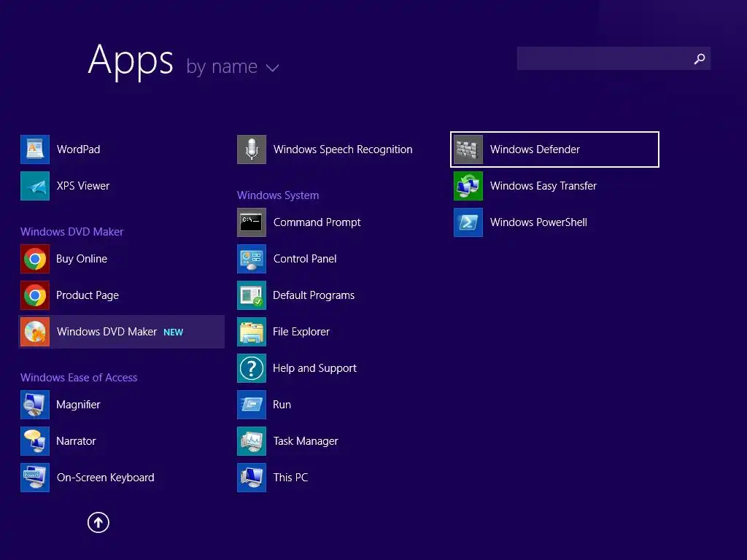The height and width of the screenshot is (560, 747).
Task: Open the WordPad app icon
Action: coord(35,149)
